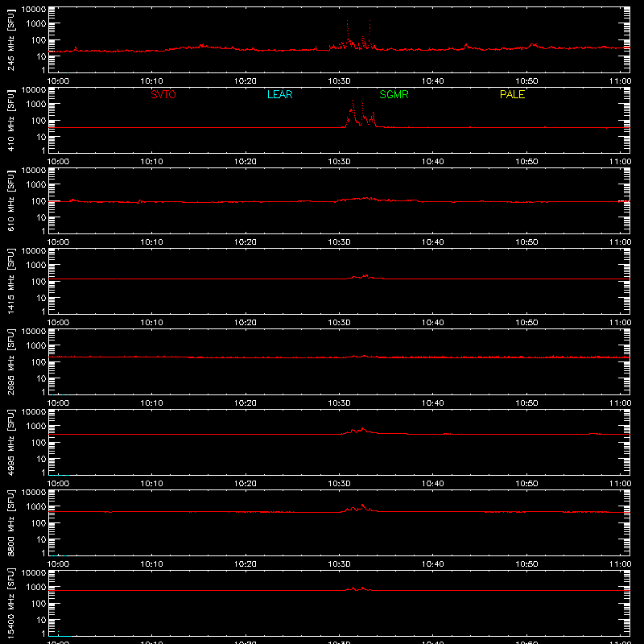Screen dimensions: 644x644
Task: Click the 100 y-axis label of 610 MHz plot
Action: pos(39,201)
